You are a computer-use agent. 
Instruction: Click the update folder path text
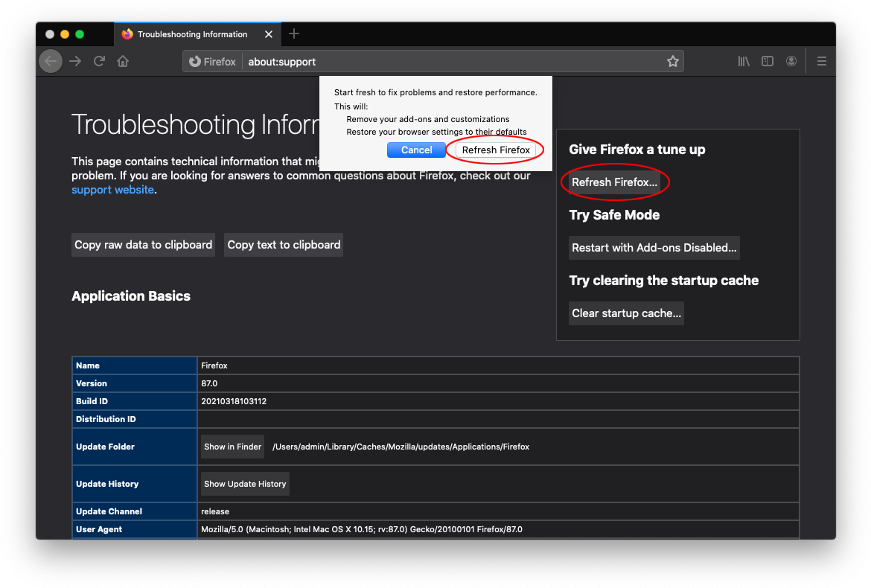401,447
